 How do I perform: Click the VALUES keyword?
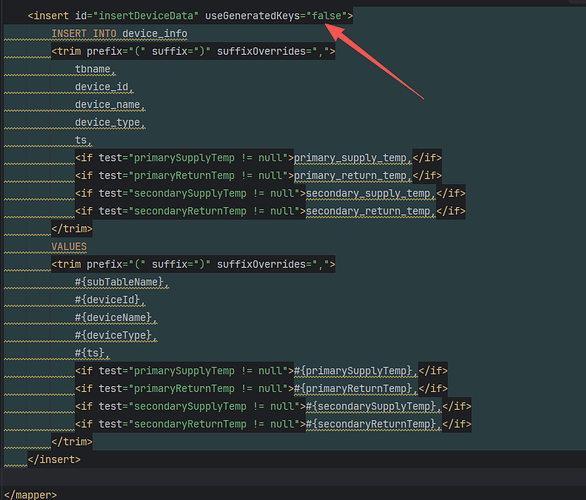[69, 247]
